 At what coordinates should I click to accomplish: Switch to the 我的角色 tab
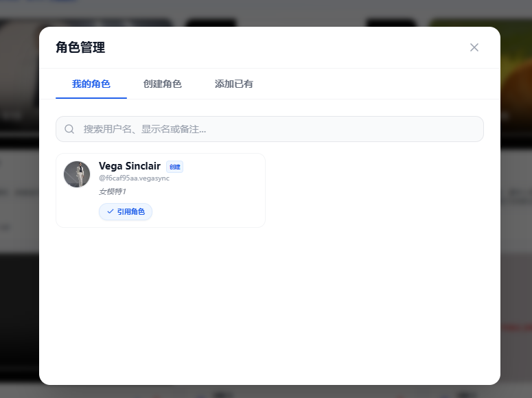pyautogui.click(x=91, y=84)
